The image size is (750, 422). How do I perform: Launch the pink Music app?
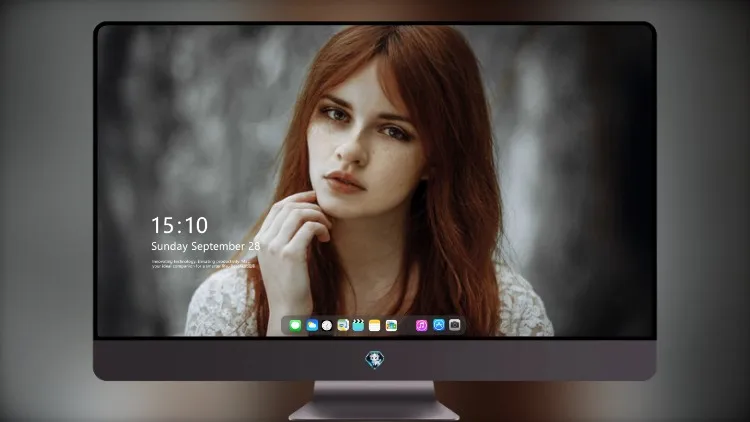pyautogui.click(x=421, y=325)
